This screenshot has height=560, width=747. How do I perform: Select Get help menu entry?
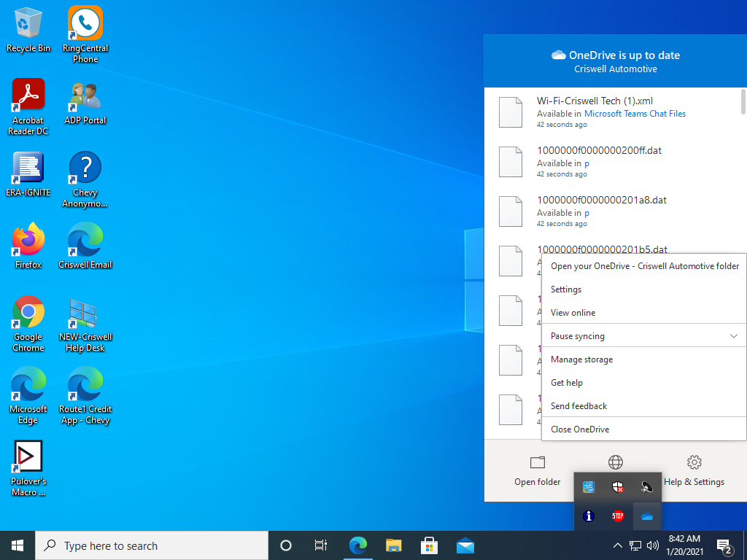tap(644, 383)
